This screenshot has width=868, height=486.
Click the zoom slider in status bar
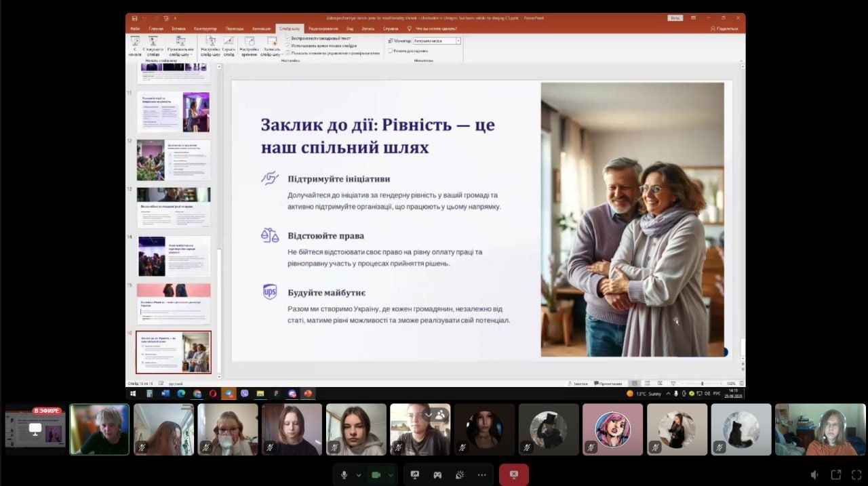click(701, 384)
